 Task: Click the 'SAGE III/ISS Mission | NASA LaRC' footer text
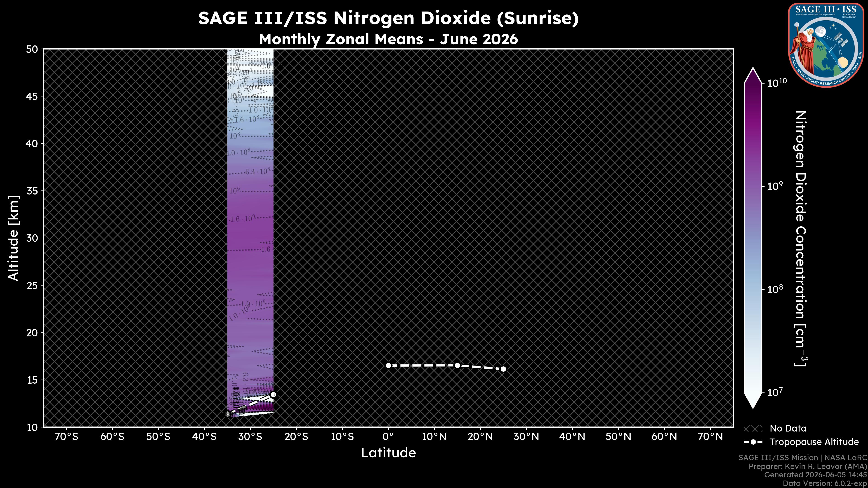coord(802,458)
